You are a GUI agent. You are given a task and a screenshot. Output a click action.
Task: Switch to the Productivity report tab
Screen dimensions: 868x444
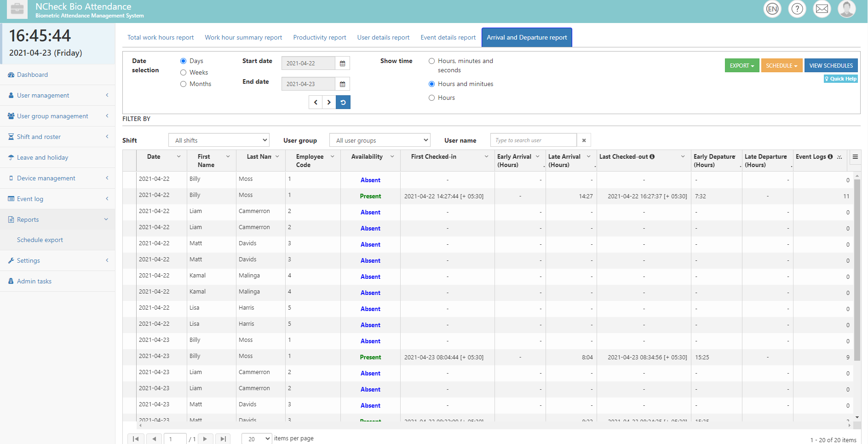click(320, 38)
